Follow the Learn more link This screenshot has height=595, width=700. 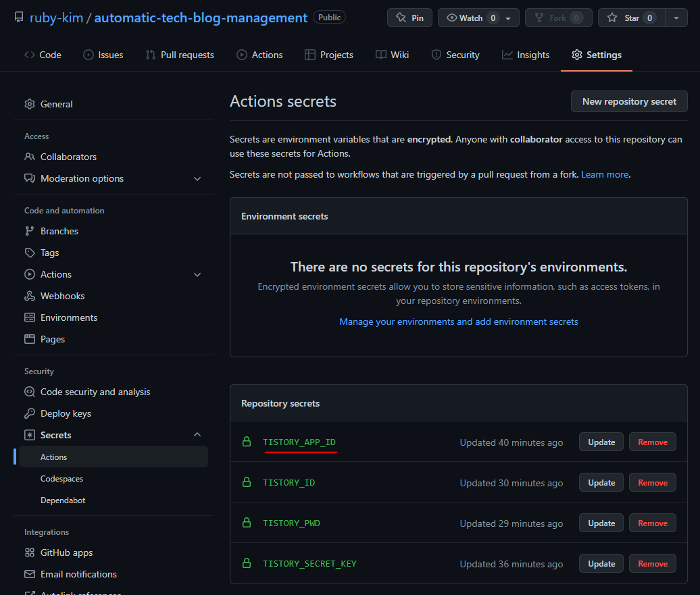coord(605,174)
